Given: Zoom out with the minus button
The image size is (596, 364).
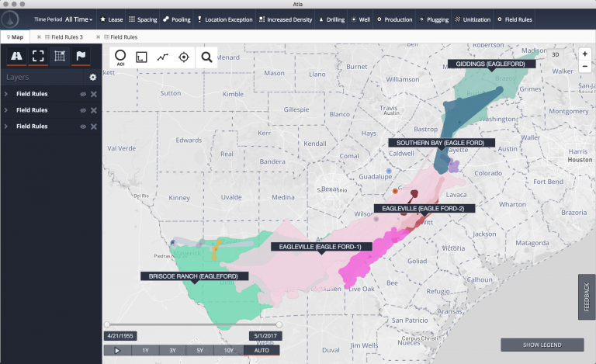Looking at the screenshot, I should click(x=585, y=66).
